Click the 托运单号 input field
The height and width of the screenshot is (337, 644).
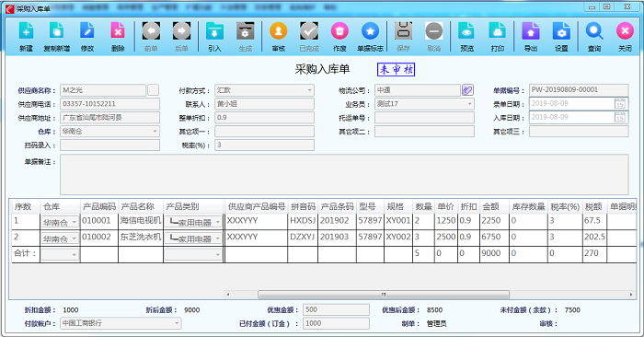(424, 118)
